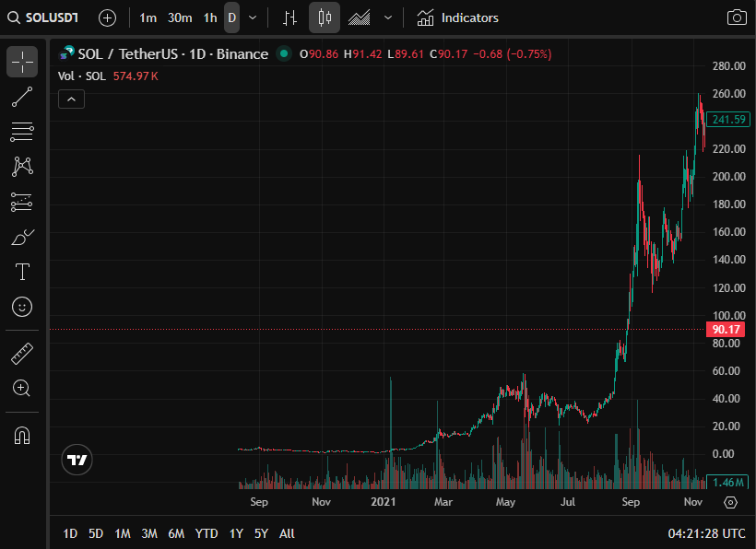Image resolution: width=756 pixels, height=549 pixels.
Task: Set date range to All
Action: (287, 533)
